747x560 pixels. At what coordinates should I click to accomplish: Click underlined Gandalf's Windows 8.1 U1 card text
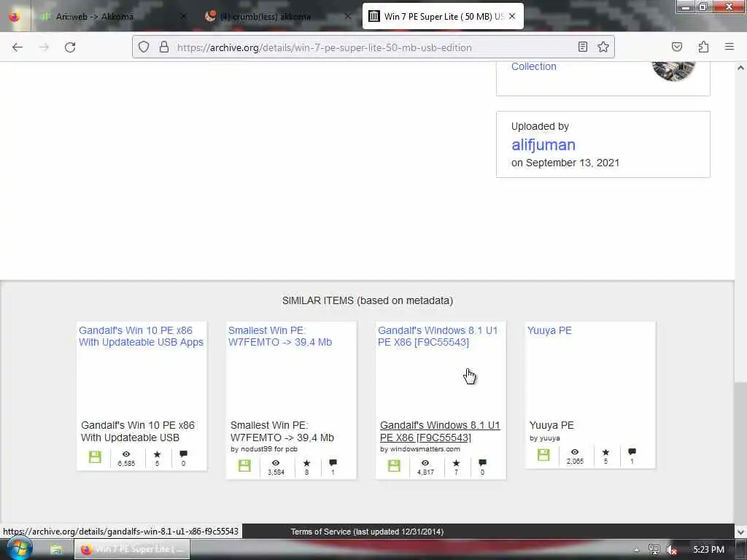(440, 432)
